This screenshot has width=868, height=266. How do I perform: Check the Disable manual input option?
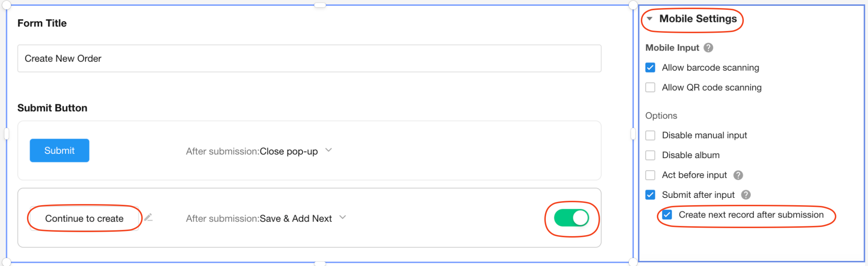[650, 136]
